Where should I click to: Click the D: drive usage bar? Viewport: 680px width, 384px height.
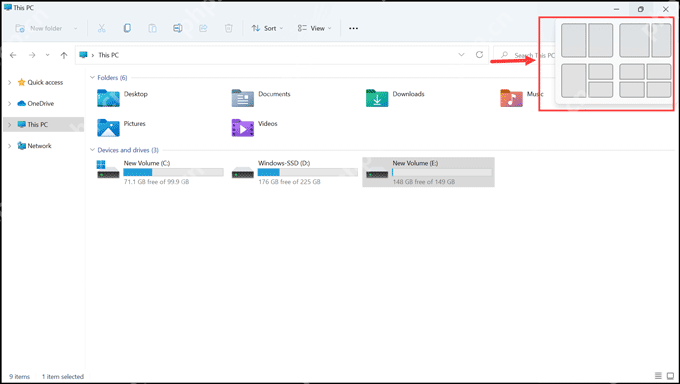tap(308, 172)
